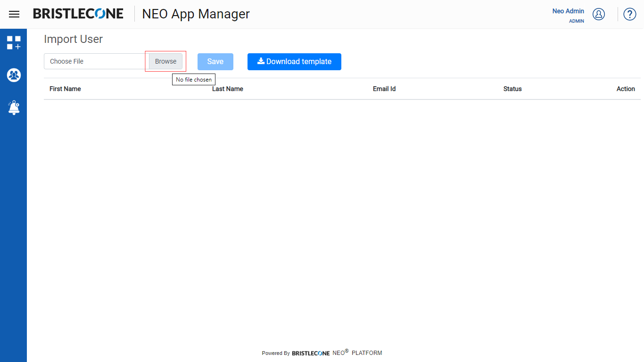Click the Browse button
The image size is (644, 362).
(x=165, y=61)
